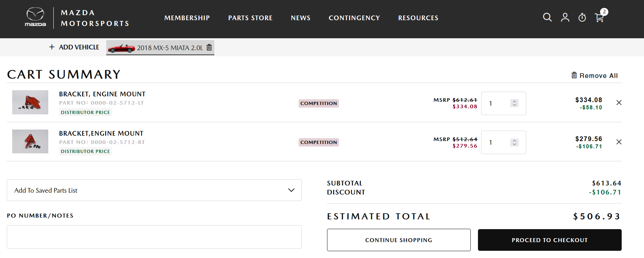The image size is (644, 258).
Task: Remove the 0000-02-5712-LT bracket with X
Action: (x=619, y=103)
